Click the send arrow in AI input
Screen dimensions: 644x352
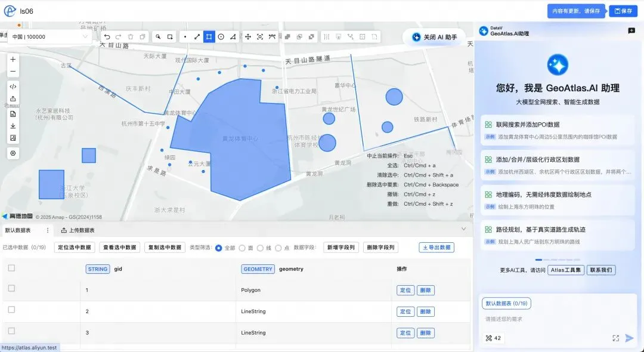coord(629,338)
